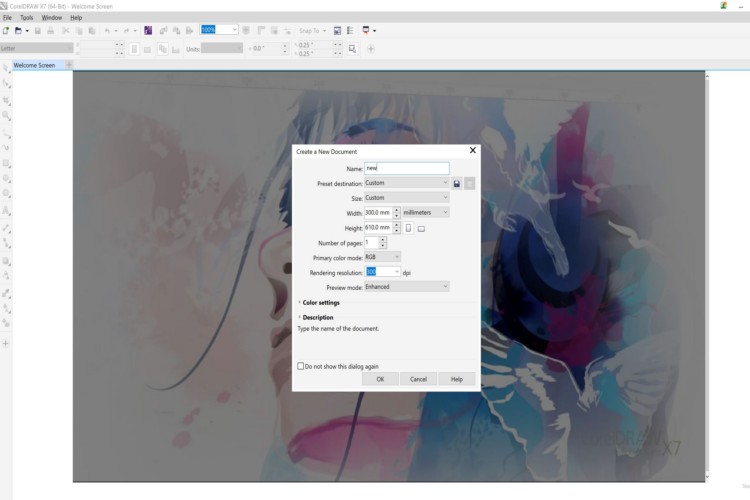Click the dialog Help button
The width and height of the screenshot is (750, 500).
(x=457, y=379)
